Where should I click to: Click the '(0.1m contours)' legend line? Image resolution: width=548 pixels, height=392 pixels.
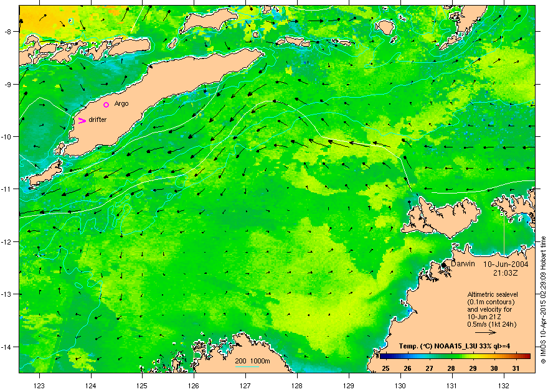tap(491, 302)
